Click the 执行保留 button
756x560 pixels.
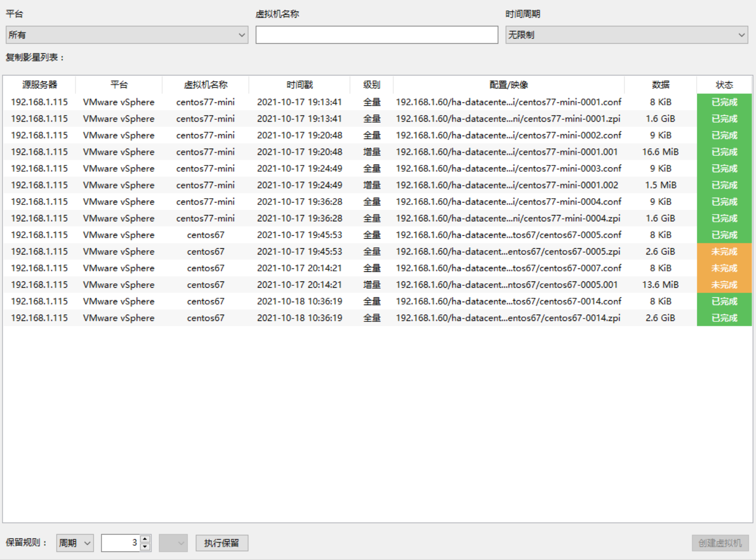(222, 543)
